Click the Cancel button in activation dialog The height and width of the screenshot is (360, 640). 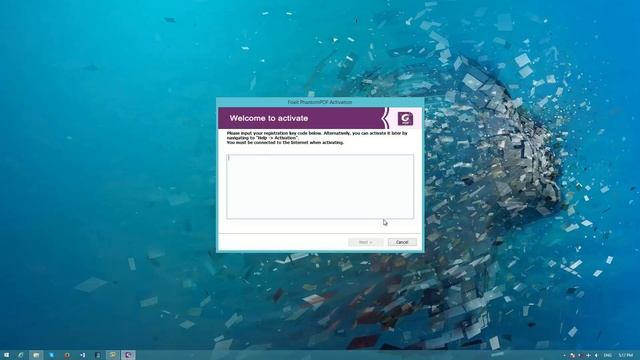coord(402,242)
